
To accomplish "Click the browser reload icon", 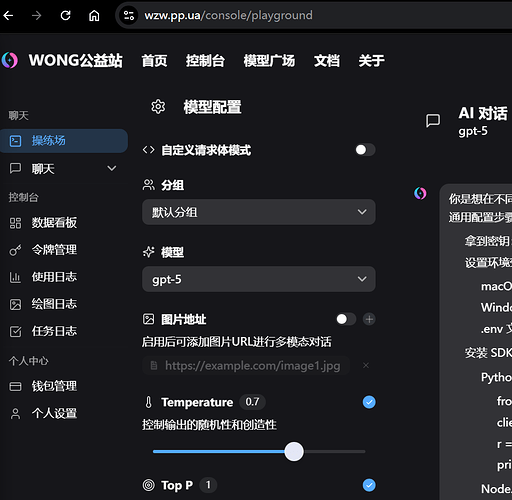I will pyautogui.click(x=65, y=15).
